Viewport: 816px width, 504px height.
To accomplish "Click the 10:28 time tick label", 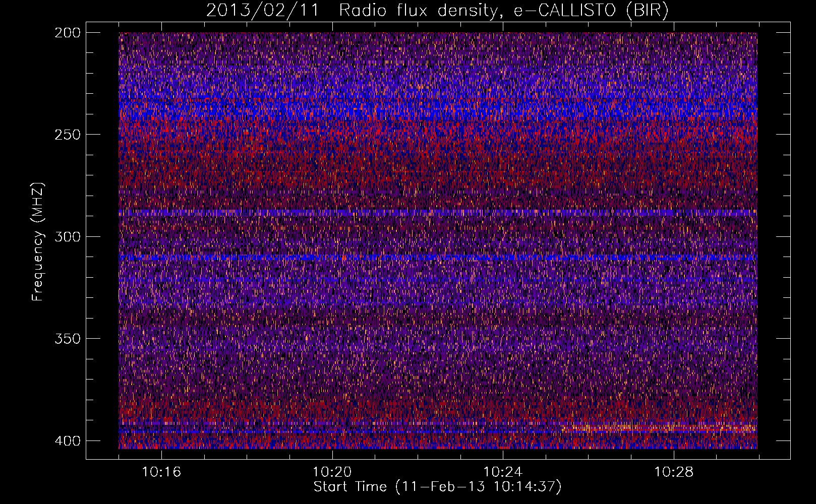I will click(x=674, y=472).
